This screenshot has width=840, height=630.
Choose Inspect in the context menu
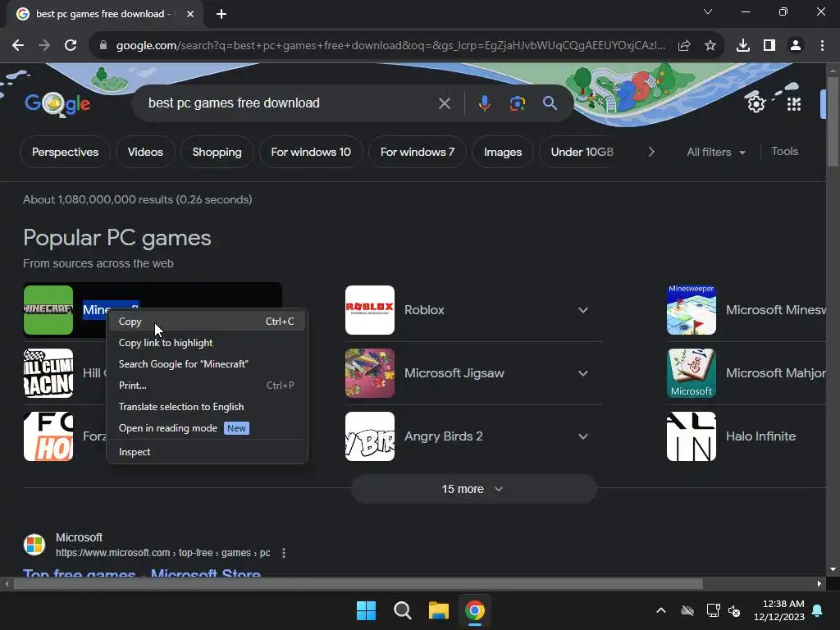pyautogui.click(x=206, y=452)
